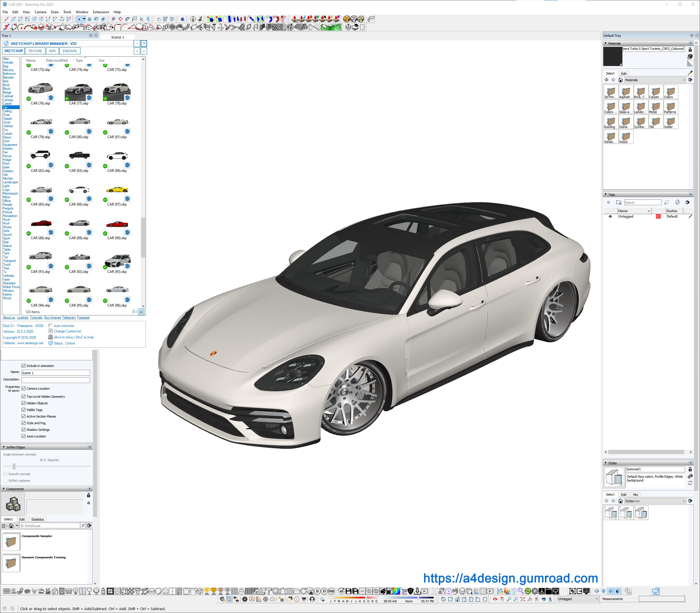Select CAR (87).skp yellow car thumbnail
This screenshot has width=700, height=613.
[117, 190]
